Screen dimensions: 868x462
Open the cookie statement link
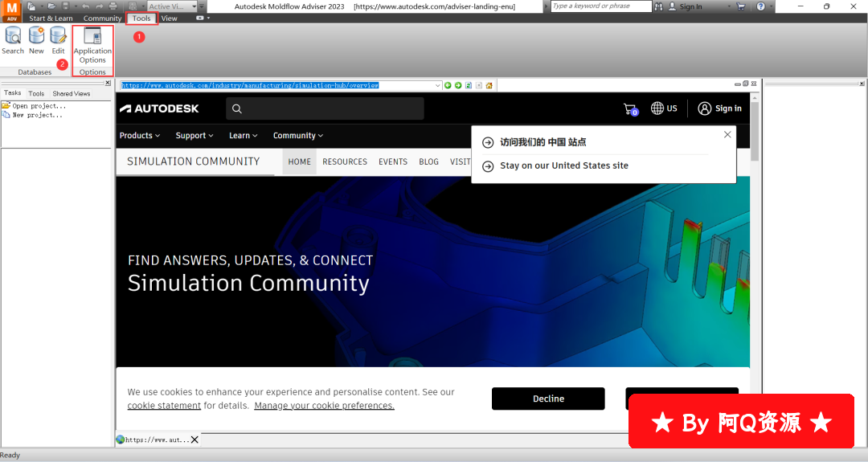point(164,406)
